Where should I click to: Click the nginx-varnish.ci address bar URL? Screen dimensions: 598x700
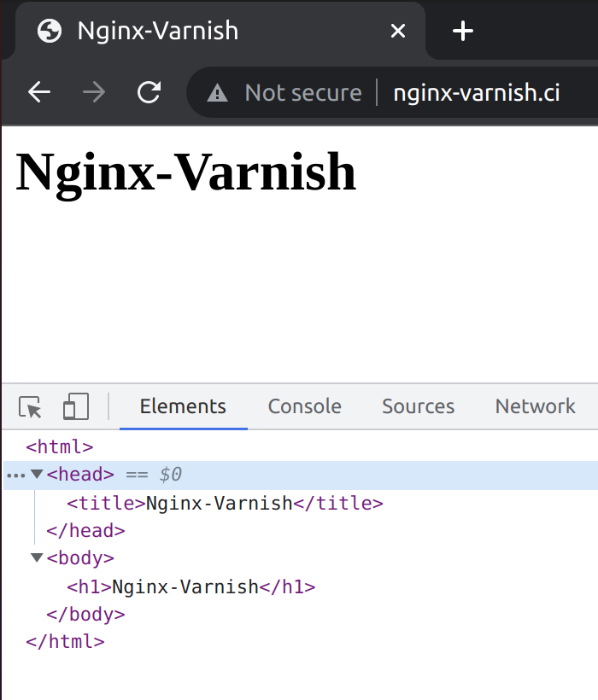pos(477,93)
